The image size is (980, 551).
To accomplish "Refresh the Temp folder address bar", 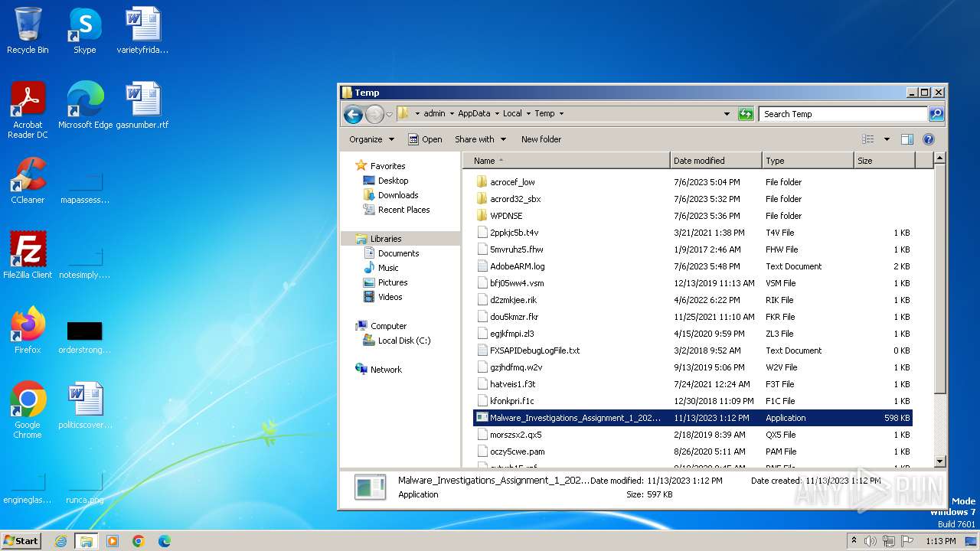I will point(746,114).
